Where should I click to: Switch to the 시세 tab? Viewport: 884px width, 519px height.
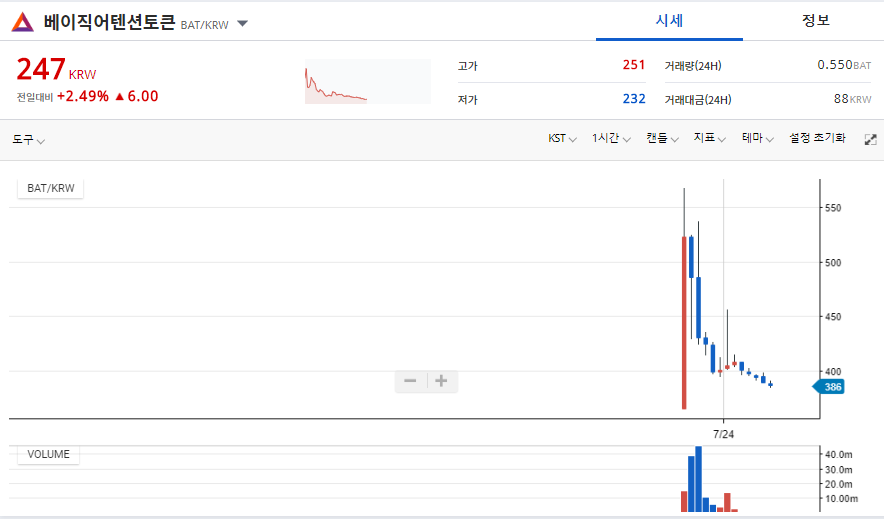click(668, 21)
